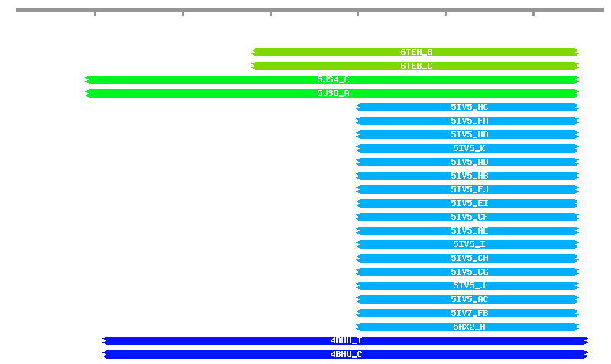Viewport: 611px width, 364px height.
Task: Open the 5HX2_H alignment hit
Action: coord(467,327)
